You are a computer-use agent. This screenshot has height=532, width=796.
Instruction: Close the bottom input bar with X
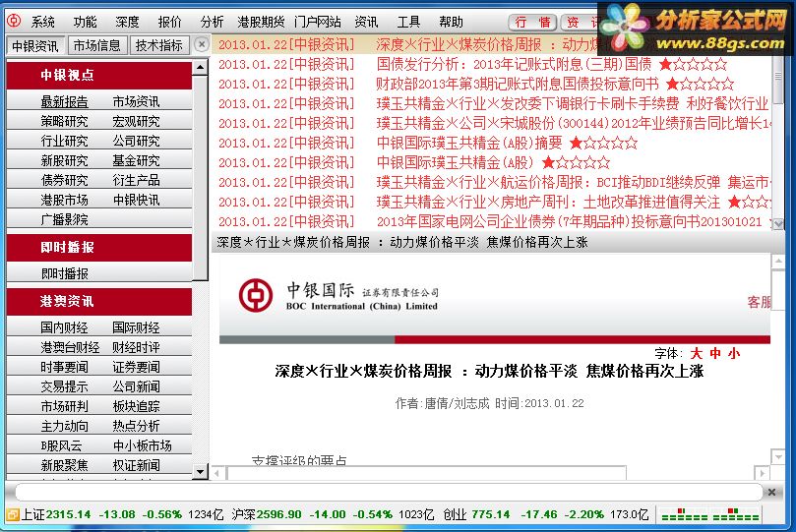pyautogui.click(x=771, y=492)
